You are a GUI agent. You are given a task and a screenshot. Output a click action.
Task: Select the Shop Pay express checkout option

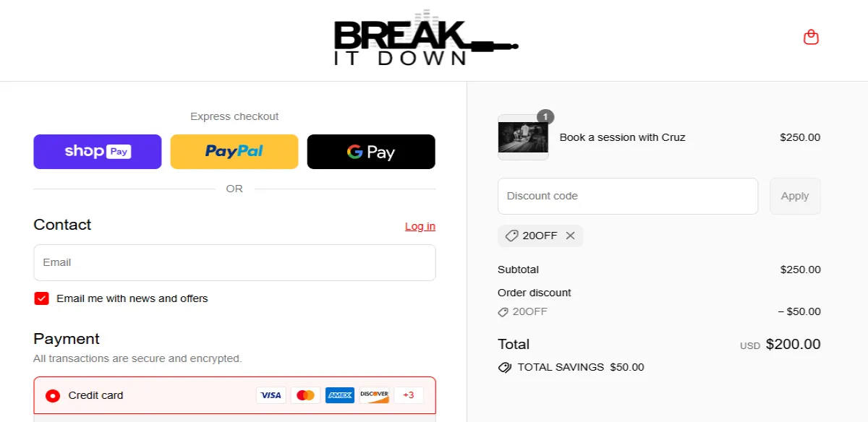(97, 151)
